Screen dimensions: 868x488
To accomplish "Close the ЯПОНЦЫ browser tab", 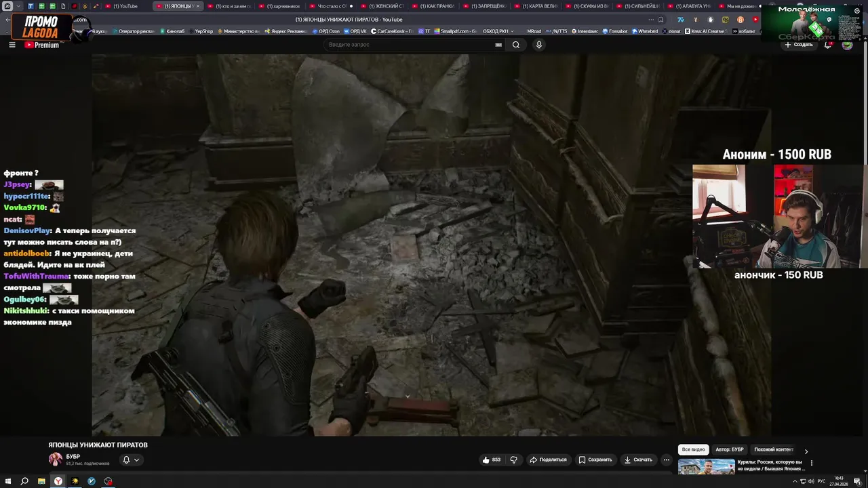I will coord(198,6).
